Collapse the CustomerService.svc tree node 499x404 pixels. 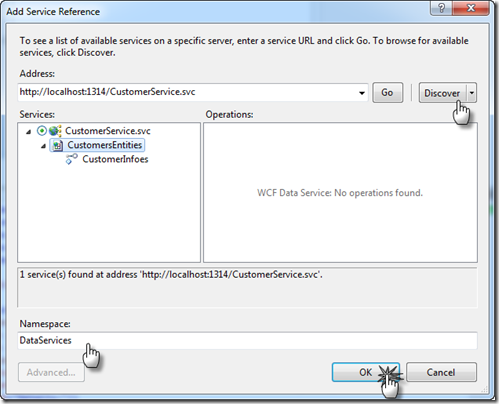point(29,132)
